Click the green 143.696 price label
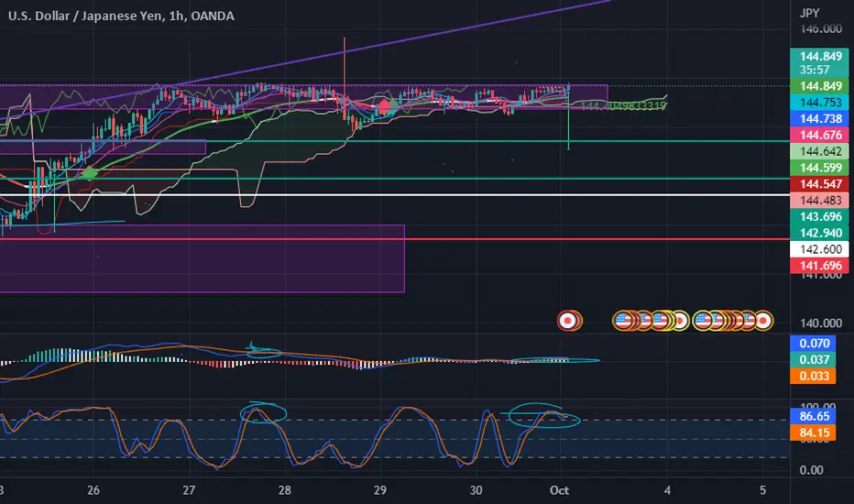Image resolution: width=854 pixels, height=504 pixels. 819,216
